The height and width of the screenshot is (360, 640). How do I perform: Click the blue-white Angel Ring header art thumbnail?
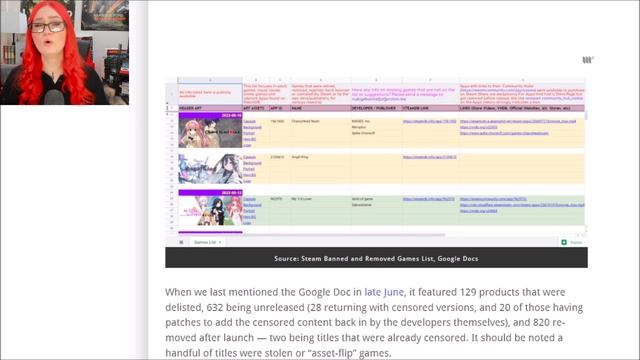click(x=210, y=169)
